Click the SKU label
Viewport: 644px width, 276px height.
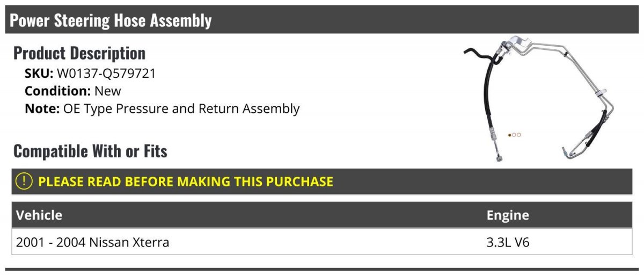point(39,74)
